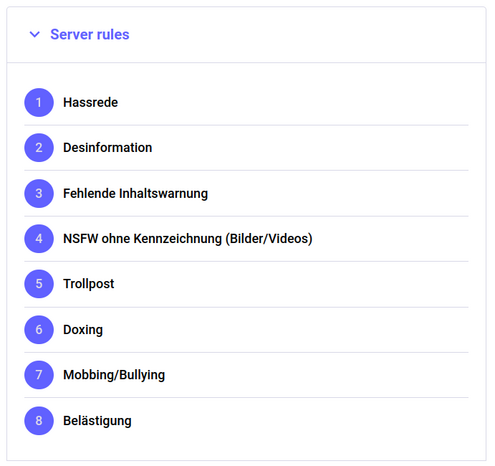Click the number 8 rule badge

(39, 421)
